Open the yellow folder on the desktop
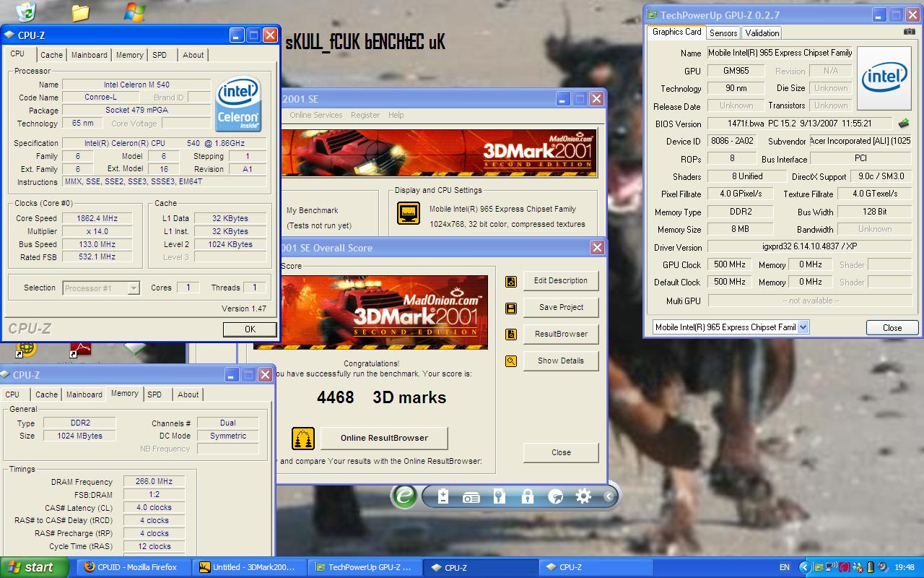Image resolution: width=924 pixels, height=578 pixels. point(81,12)
